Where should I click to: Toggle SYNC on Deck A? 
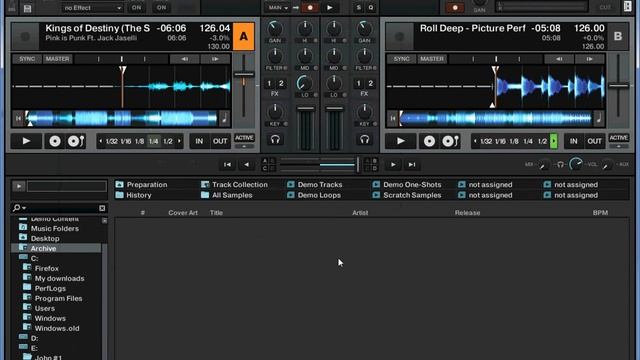pyautogui.click(x=27, y=59)
